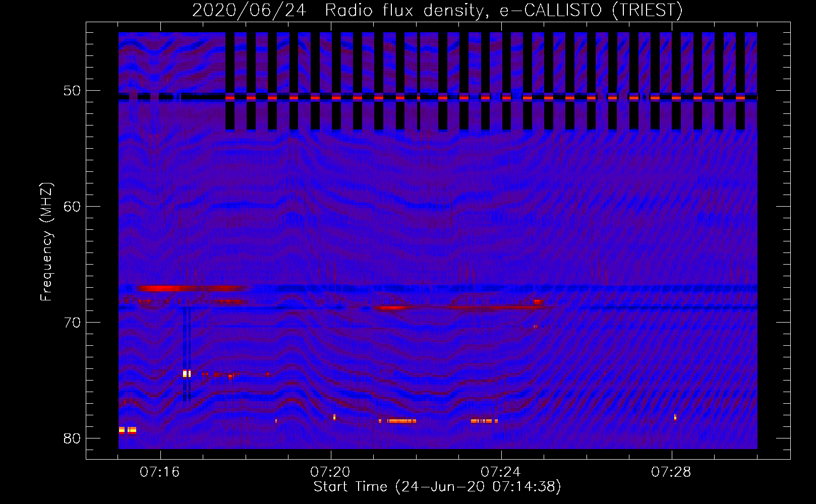816x504 pixels.
Task: Click the "80" frequency tick label
Action: 72,438
